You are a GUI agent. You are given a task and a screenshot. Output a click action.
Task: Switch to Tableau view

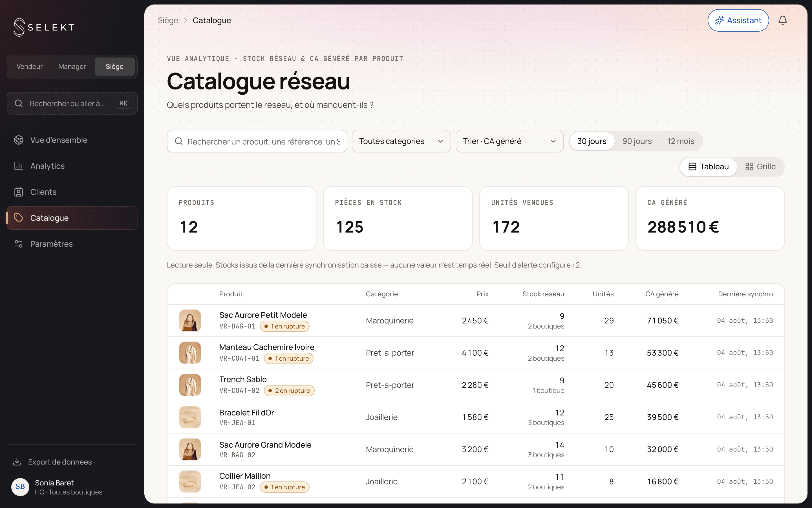click(x=708, y=167)
